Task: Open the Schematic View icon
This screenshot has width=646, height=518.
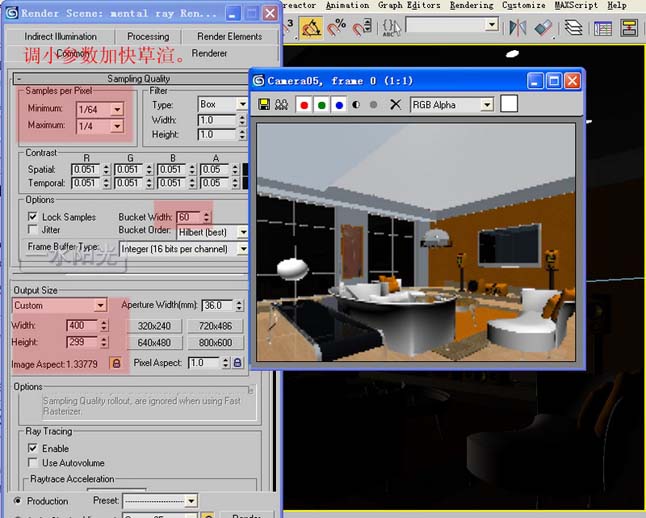Action: point(629,29)
